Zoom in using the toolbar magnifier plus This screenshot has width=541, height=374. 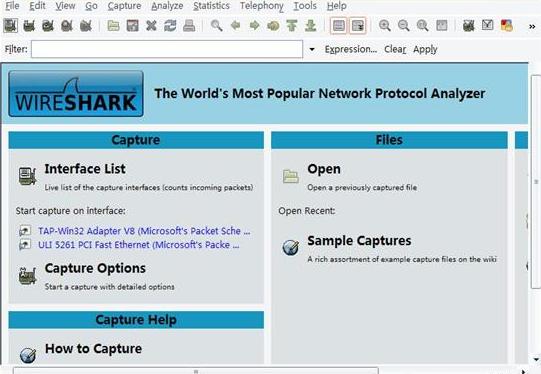(x=385, y=26)
